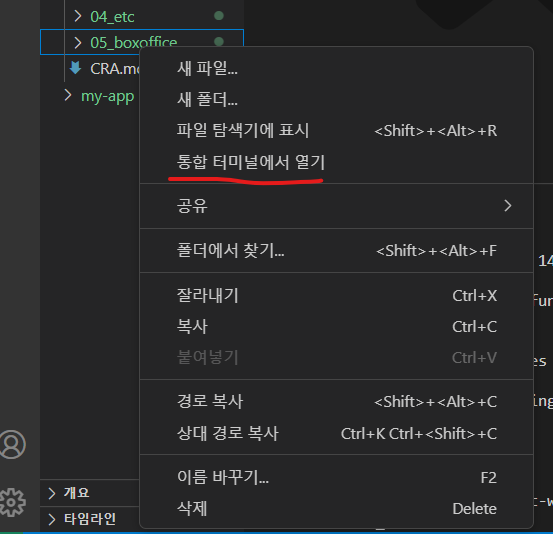
Task: Expand the 04_etc folder chevron
Action: pyautogui.click(x=78, y=16)
